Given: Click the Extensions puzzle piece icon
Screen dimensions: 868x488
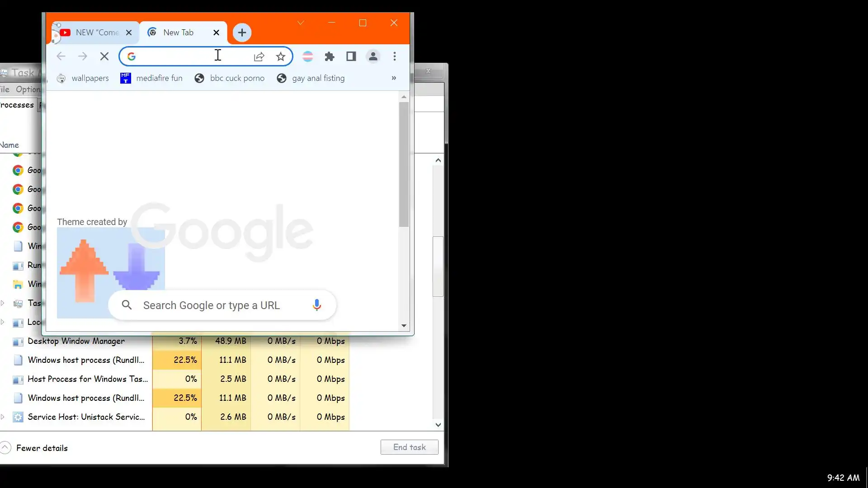Looking at the screenshot, I should click(330, 56).
